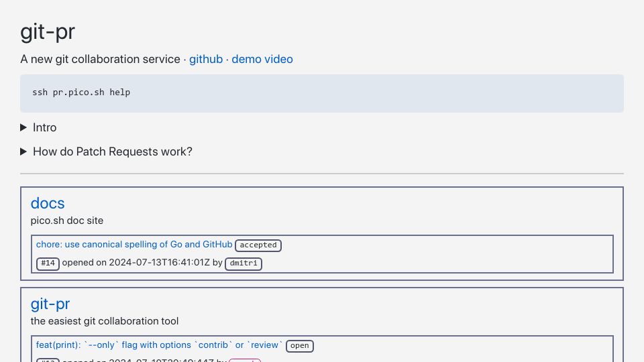Click pico.sh doc site description
This screenshot has height=362, width=644.
(67, 221)
